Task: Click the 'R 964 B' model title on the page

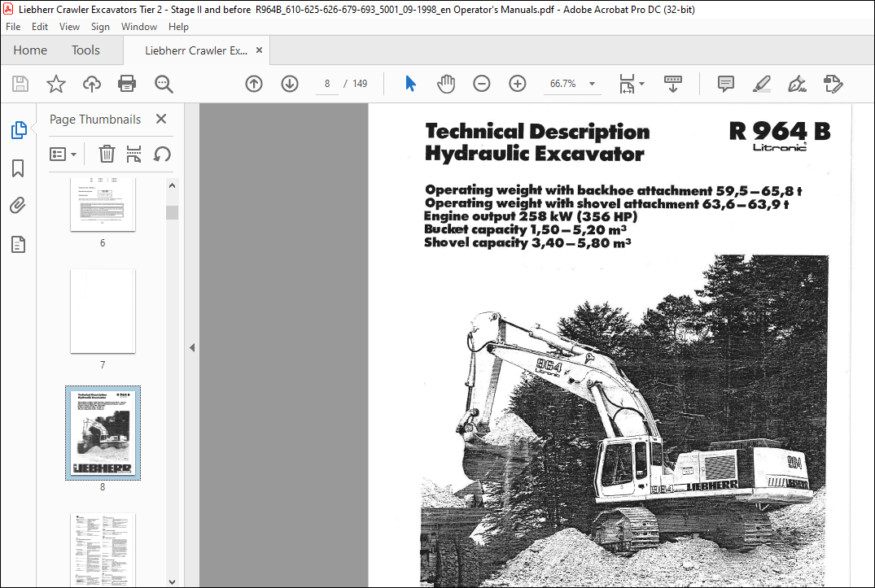Action: click(780, 132)
